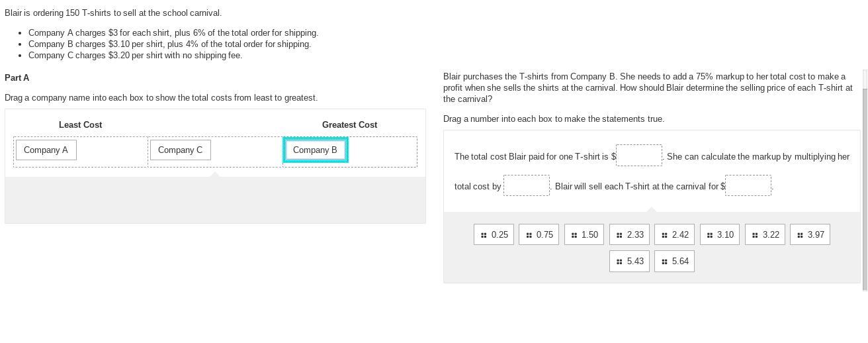
Task: Click the Greatest Cost drop zone
Action: point(382,152)
